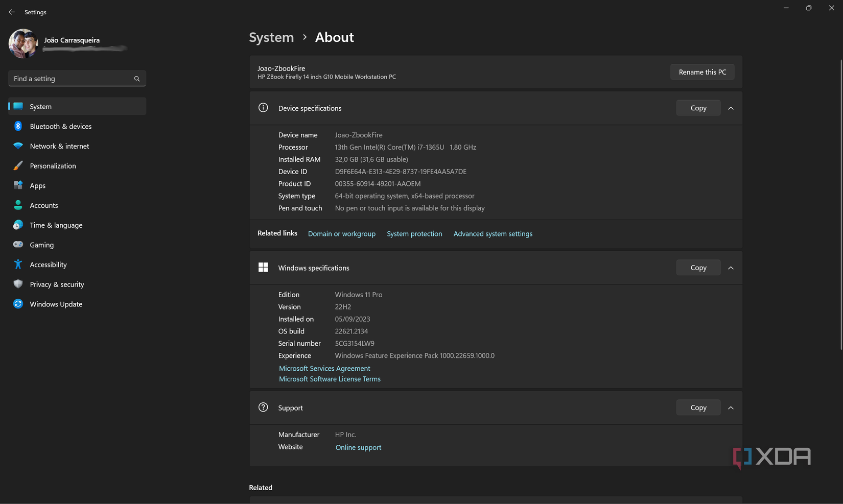This screenshot has height=504, width=843.
Task: Click the back arrow
Action: 11,12
